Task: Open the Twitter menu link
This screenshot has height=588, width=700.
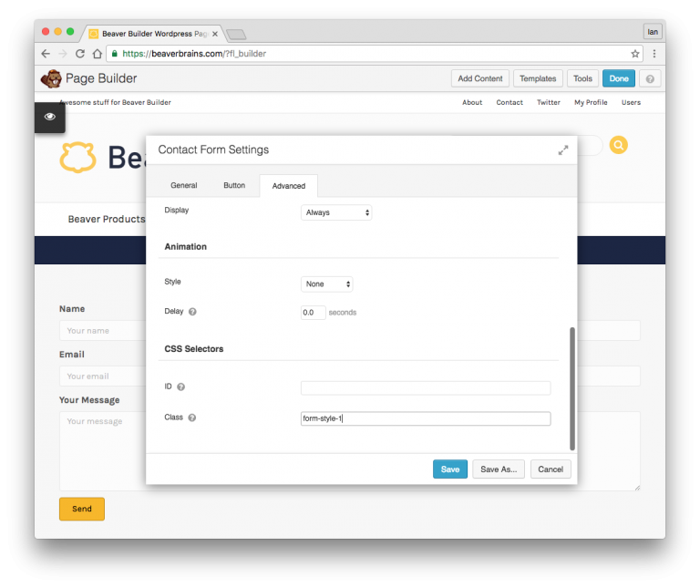Action: (x=548, y=102)
